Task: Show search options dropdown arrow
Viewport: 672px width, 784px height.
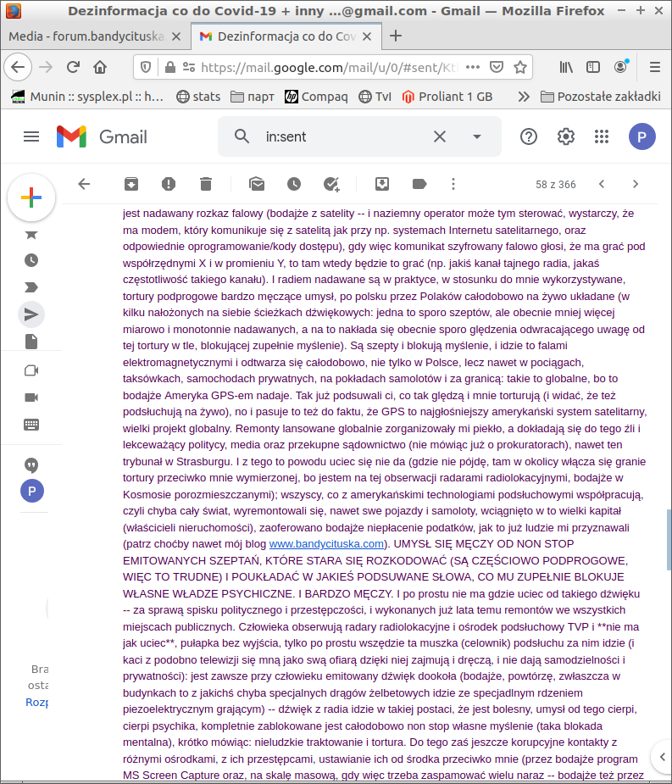Action: point(476,136)
